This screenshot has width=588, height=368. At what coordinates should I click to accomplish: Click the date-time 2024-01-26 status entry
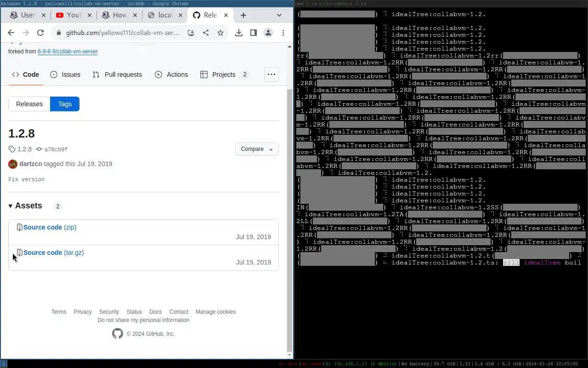pyautogui.click(x=552, y=364)
